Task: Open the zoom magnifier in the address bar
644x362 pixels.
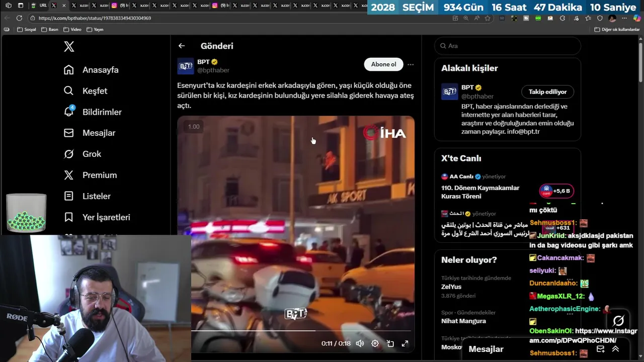Action: [466, 18]
